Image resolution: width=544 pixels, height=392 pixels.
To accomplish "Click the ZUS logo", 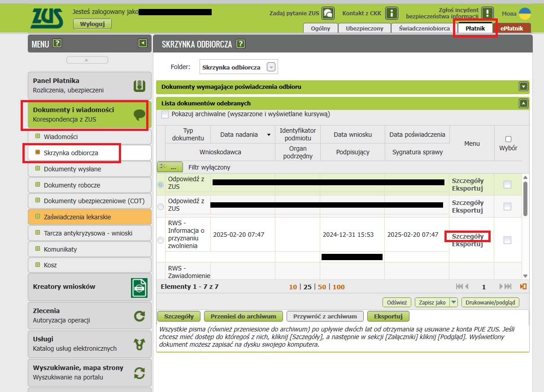I will [x=47, y=17].
